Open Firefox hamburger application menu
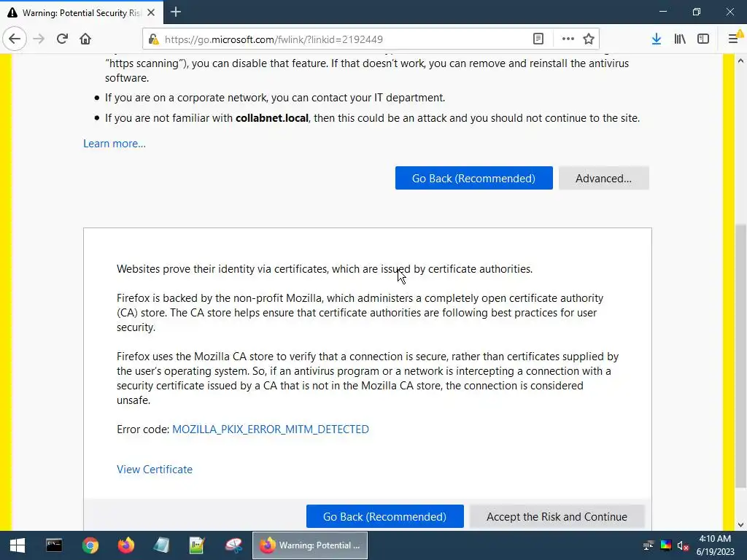This screenshot has width=747, height=560. 734,39
